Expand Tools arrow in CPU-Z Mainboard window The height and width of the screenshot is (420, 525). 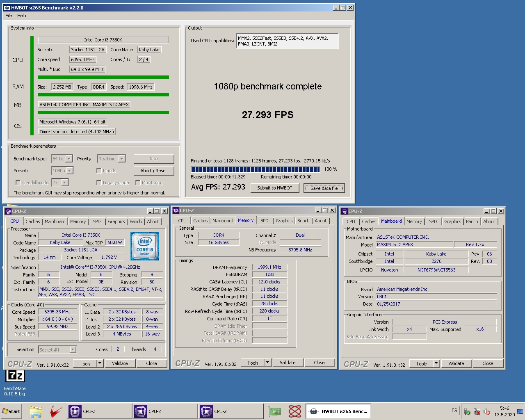pyautogui.click(x=436, y=363)
